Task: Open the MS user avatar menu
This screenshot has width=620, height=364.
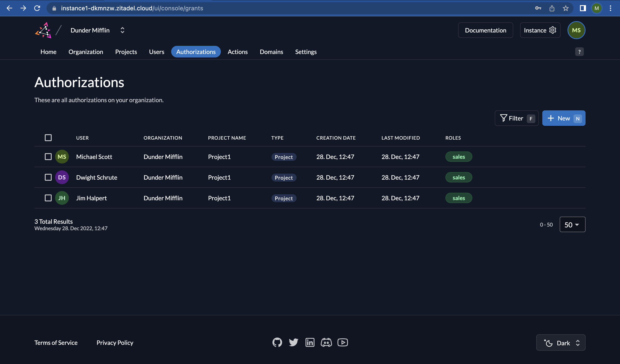Action: (576, 30)
